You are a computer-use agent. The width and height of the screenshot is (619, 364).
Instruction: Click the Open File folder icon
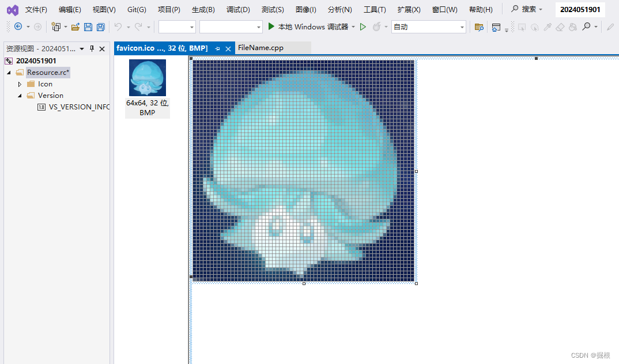point(76,27)
